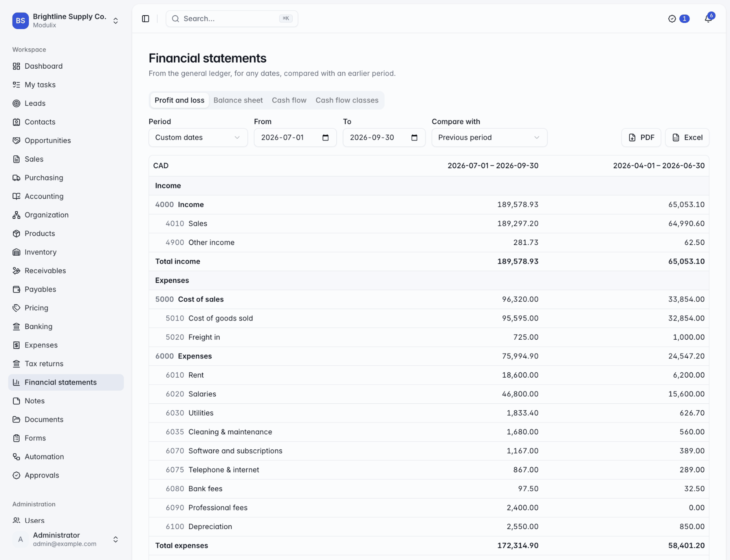Open Receivables section
The width and height of the screenshot is (730, 560).
click(66, 271)
